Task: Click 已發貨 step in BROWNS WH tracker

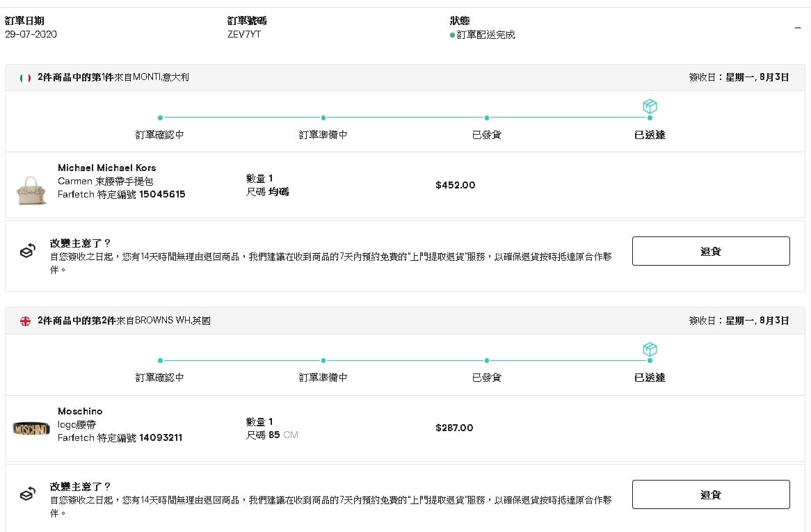Action: tap(487, 378)
